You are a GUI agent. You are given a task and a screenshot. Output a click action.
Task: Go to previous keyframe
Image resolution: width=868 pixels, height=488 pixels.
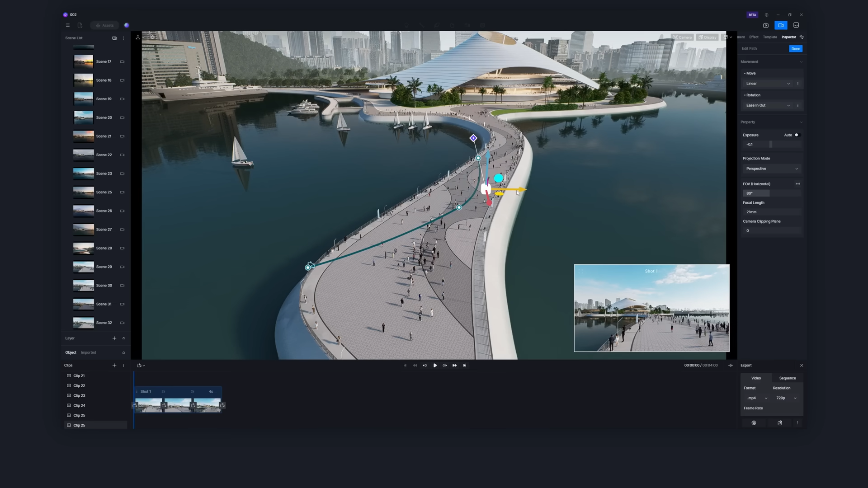(425, 366)
